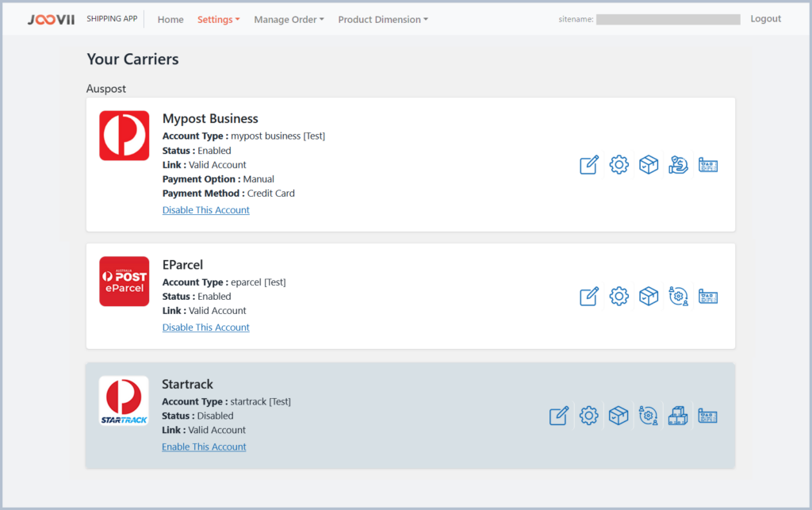The height and width of the screenshot is (510, 812).
Task: Click EParcel's gear-with-users cycle icon
Action: (x=678, y=297)
